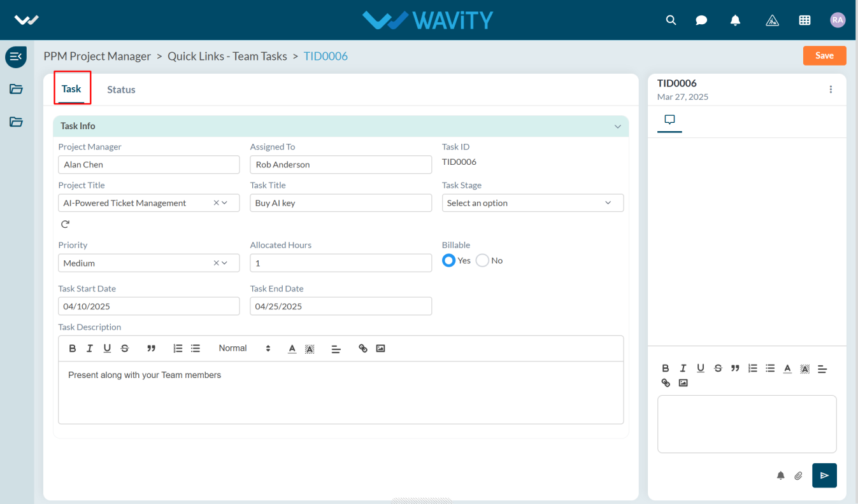Clear the Project Title selection with X
858x504 pixels.
tap(216, 203)
